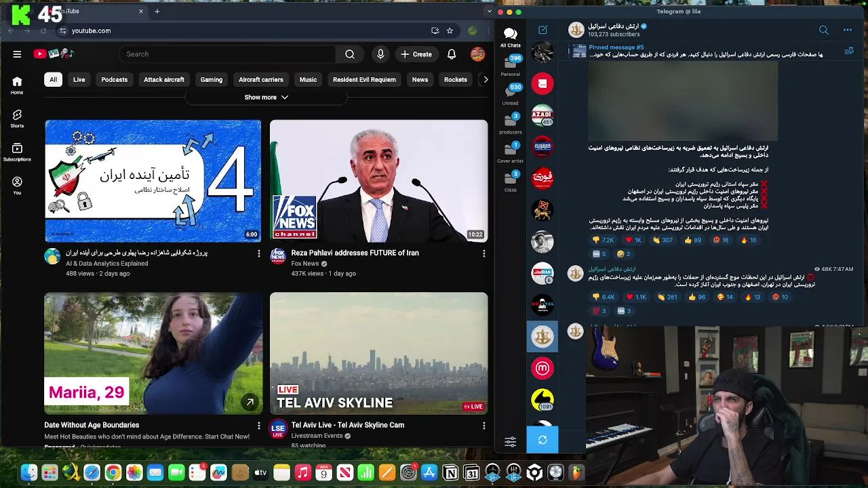Open the YouTube hamburger guide menu
This screenshot has height=488, width=868.
pos(17,54)
